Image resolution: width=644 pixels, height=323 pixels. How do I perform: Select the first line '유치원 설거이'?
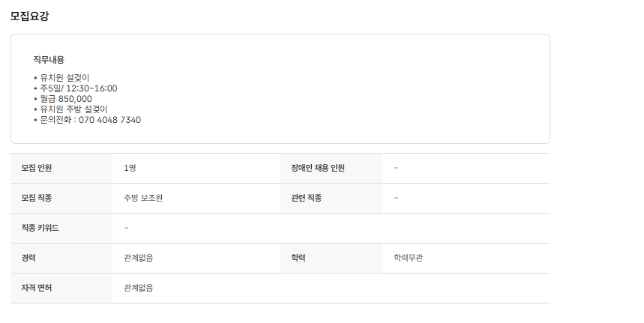[65, 77]
